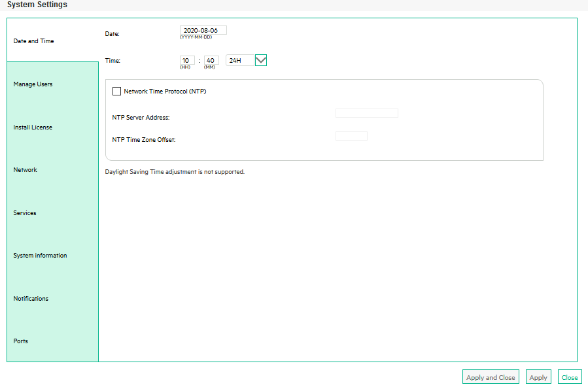Open the Services tab
Viewport: 588px width, 389px height.
click(52, 213)
